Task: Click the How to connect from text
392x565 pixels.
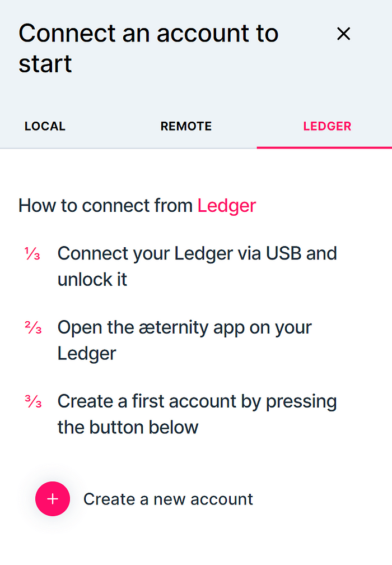Action: click(x=106, y=206)
